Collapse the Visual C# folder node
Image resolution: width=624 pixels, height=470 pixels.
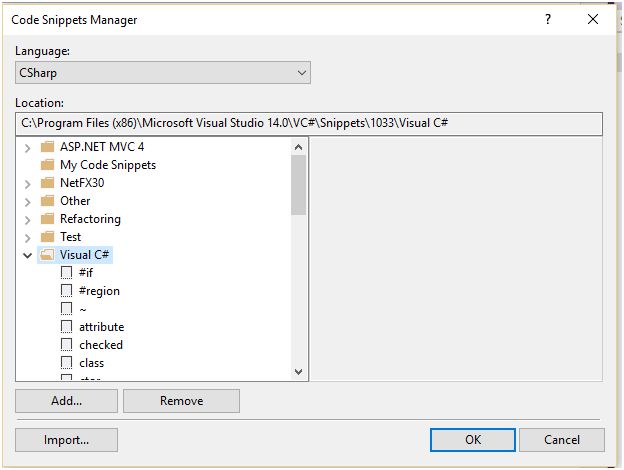[x=26, y=255]
